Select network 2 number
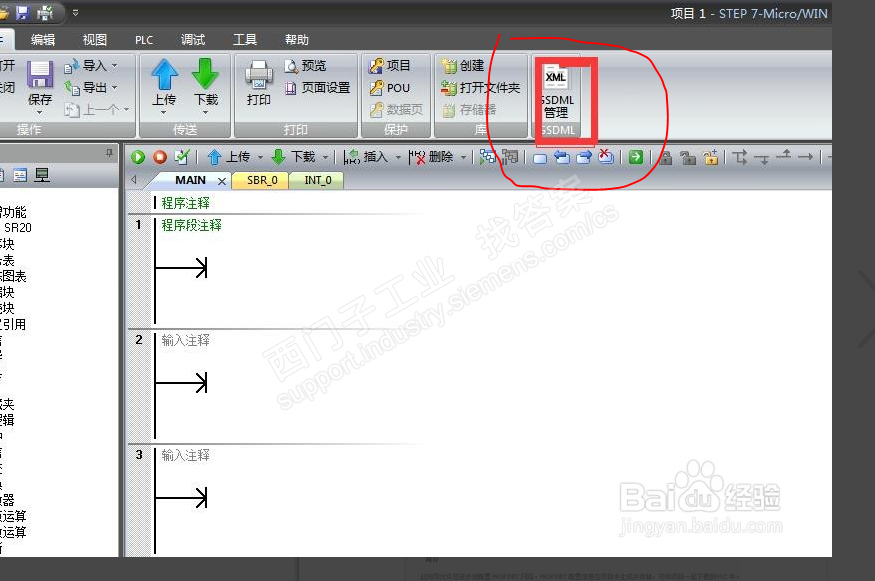This screenshot has height=581, width=875. (139, 340)
